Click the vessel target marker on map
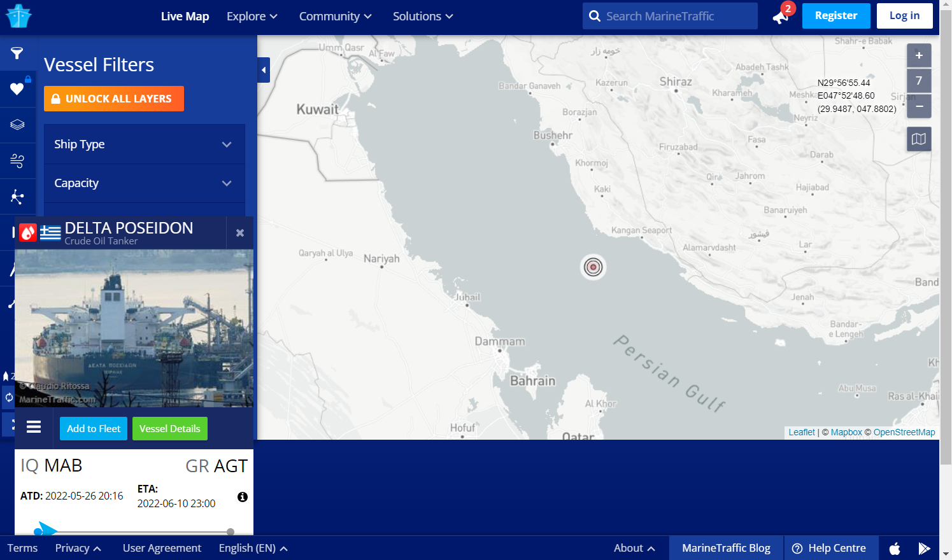Screen dimensions: 952x560 click(593, 267)
